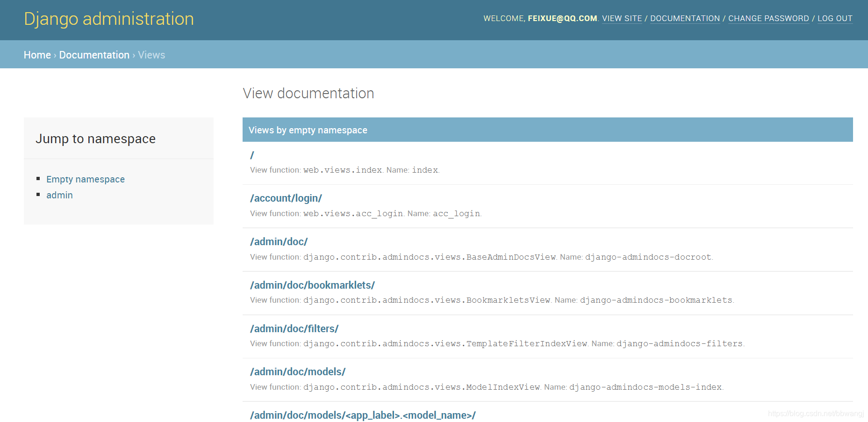Select Empty namespace in the sidebar

(86, 179)
